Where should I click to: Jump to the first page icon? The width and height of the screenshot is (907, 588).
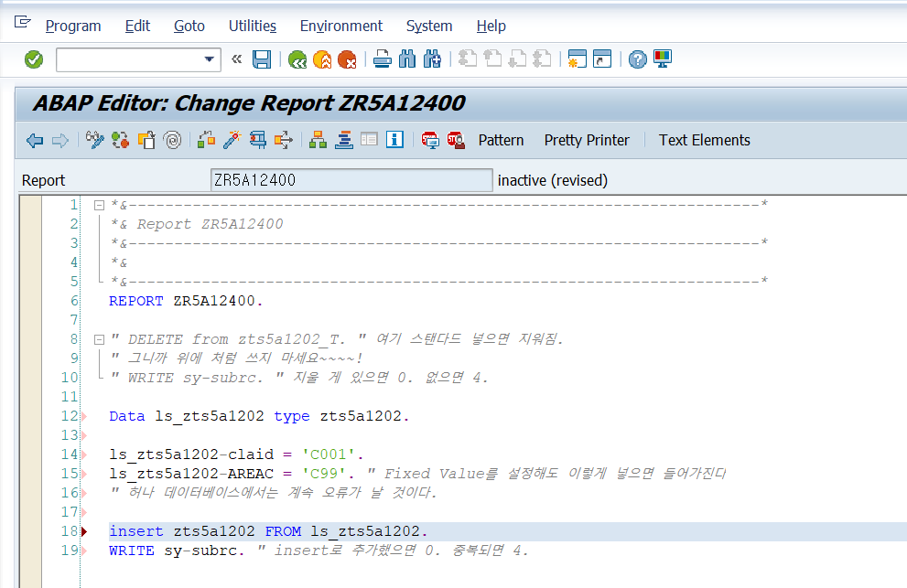[x=468, y=59]
